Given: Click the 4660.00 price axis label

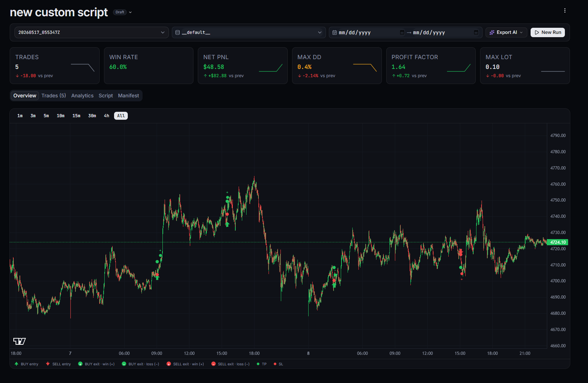Looking at the screenshot, I should click(558, 346).
